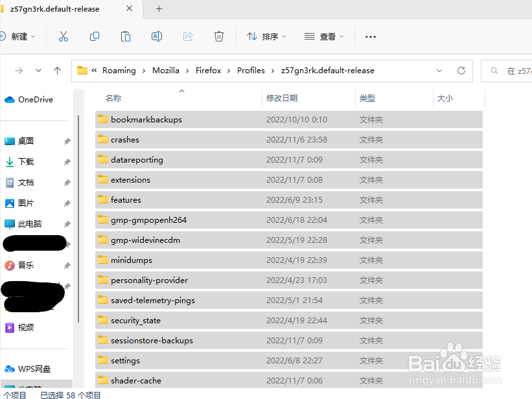
Task: Open 桌面 (Desktop) in sidebar
Action: (x=19, y=141)
